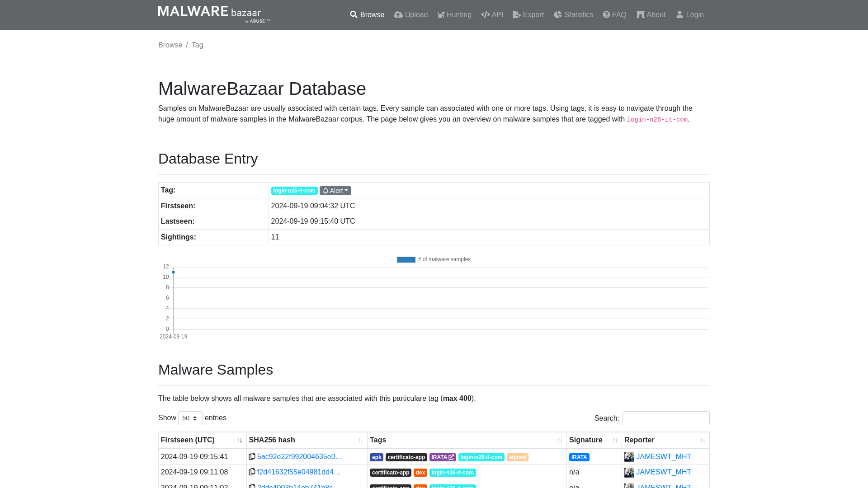868x488 pixels.
Task: Open the Browse menu item
Action: pos(367,15)
